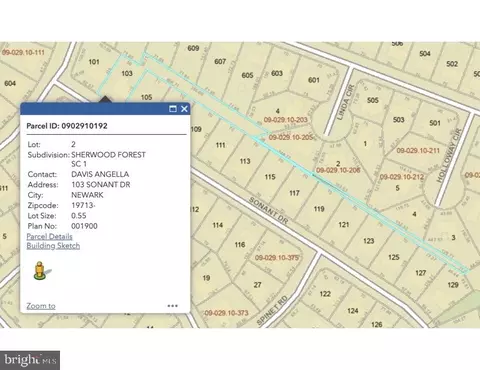Screen dimensions: 480x370
Task: Select parcel 115 on the map
Action: coord(270,177)
